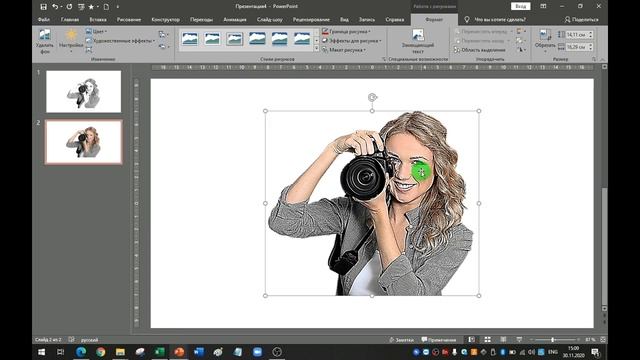Open the Слайд-шоу tab
The image size is (640, 360).
point(269,19)
